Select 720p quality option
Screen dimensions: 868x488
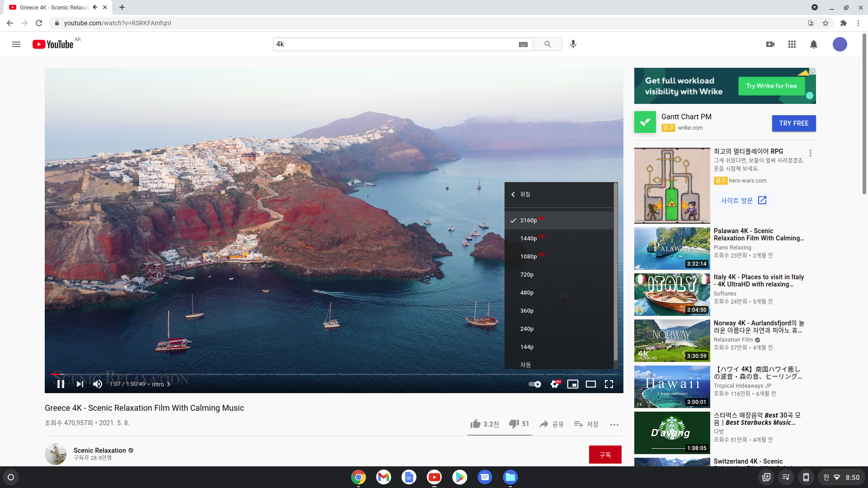point(527,274)
